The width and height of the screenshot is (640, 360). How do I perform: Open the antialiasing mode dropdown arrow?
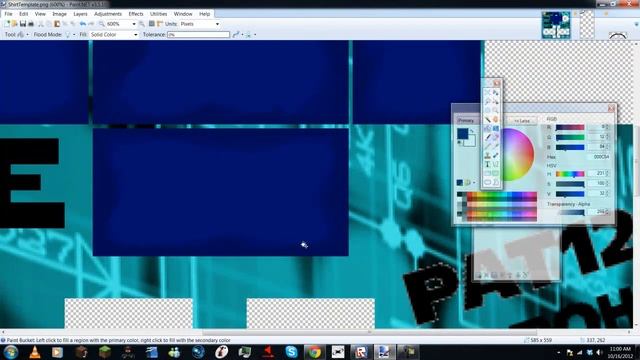pos(242,35)
